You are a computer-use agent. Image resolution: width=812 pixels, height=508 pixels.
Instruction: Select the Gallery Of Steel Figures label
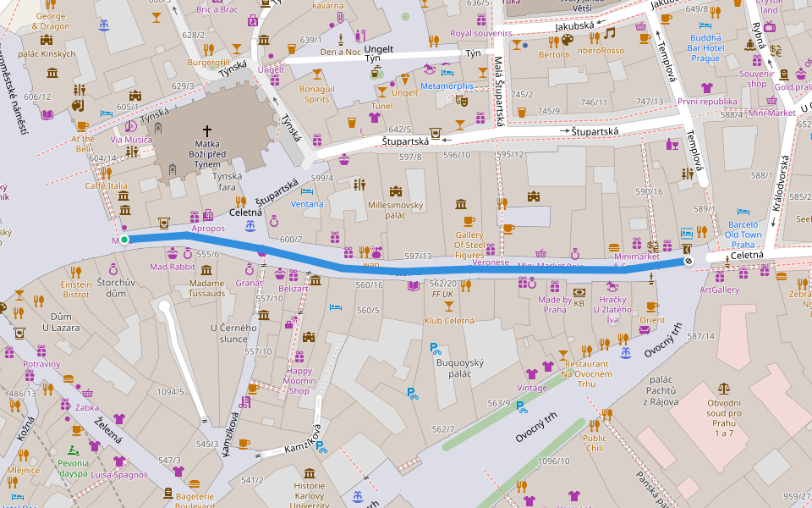point(470,246)
